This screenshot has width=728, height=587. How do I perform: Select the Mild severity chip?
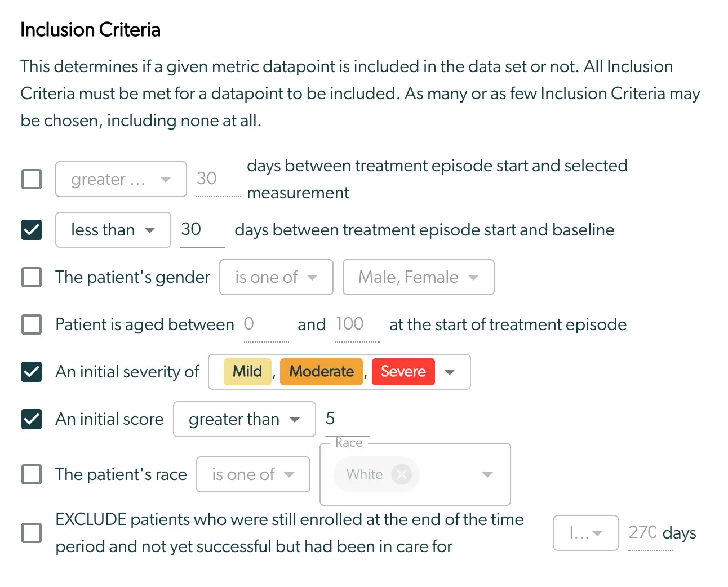click(x=246, y=372)
